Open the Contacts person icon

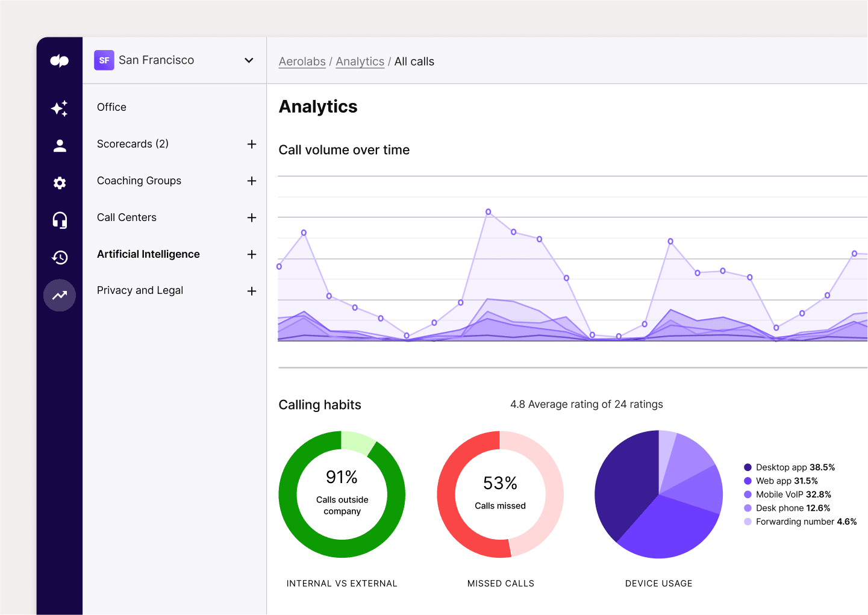pos(59,145)
